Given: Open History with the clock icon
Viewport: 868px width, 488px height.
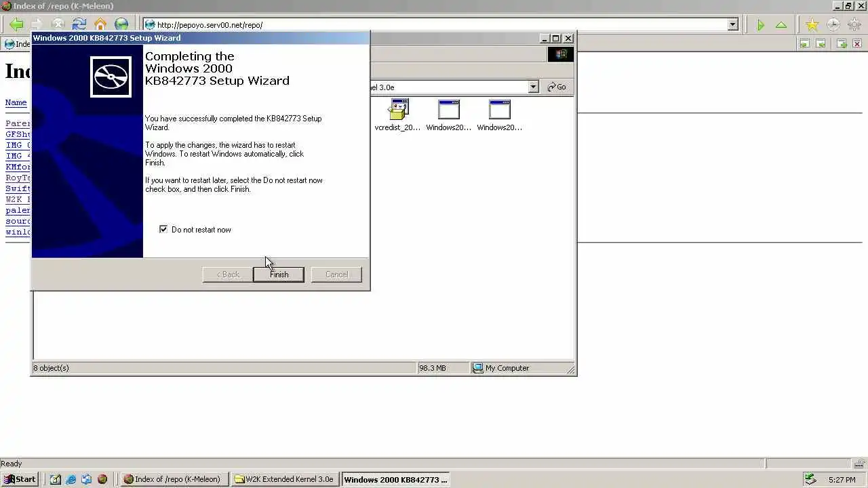Looking at the screenshot, I should (833, 25).
